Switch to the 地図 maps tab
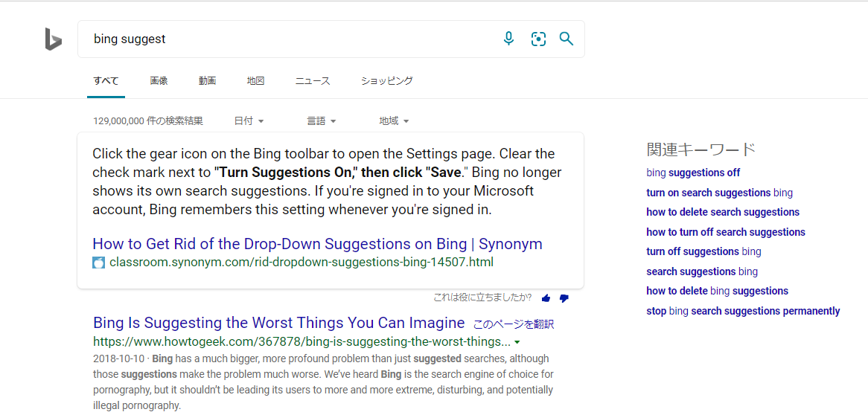 pyautogui.click(x=255, y=81)
